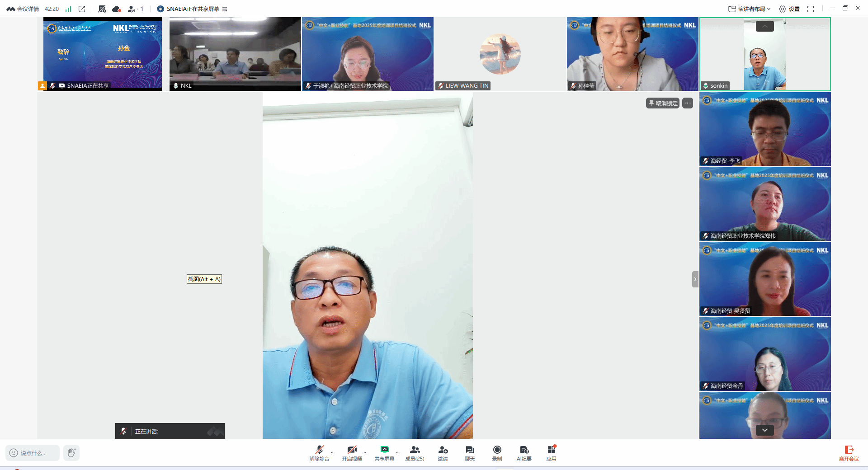
Task: Click the raise hand icon
Action: (71, 452)
